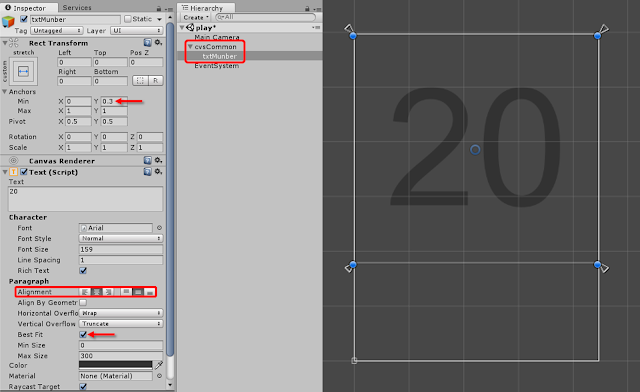Viewport: 640px width, 392px height.
Task: Select Main Camera in Hierarchy
Action: [x=217, y=37]
